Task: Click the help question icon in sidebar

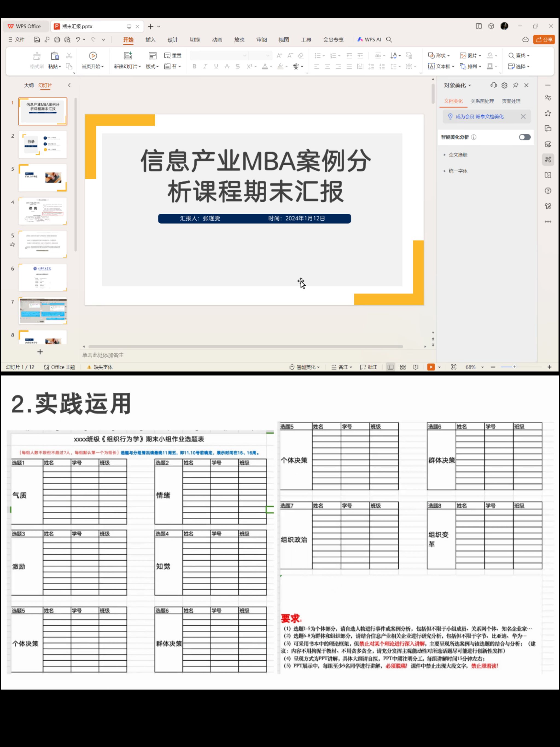Action: pos(548,191)
